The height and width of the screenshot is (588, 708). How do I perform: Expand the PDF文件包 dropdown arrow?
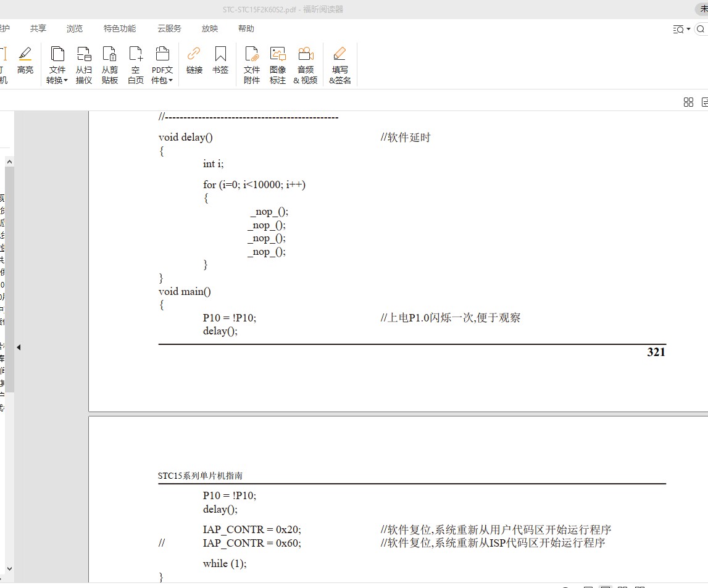click(x=171, y=80)
